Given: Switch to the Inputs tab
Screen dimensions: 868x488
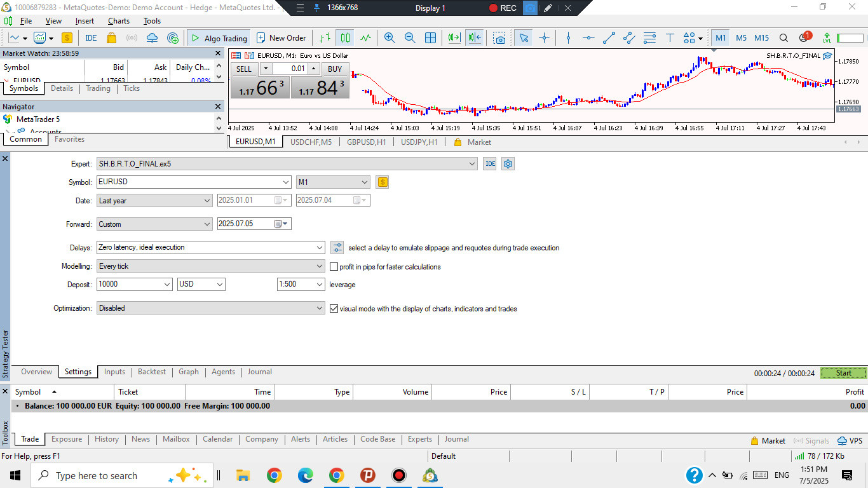Looking at the screenshot, I should point(114,372).
